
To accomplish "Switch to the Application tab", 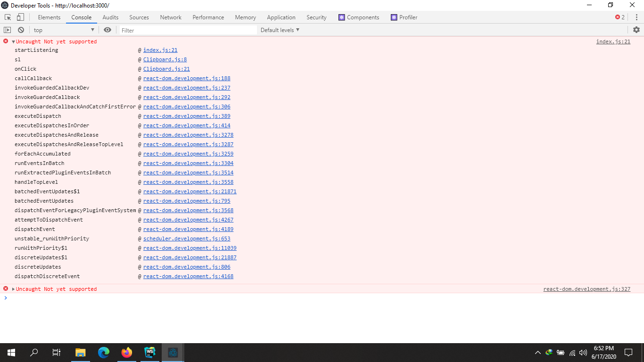I will 281,17.
